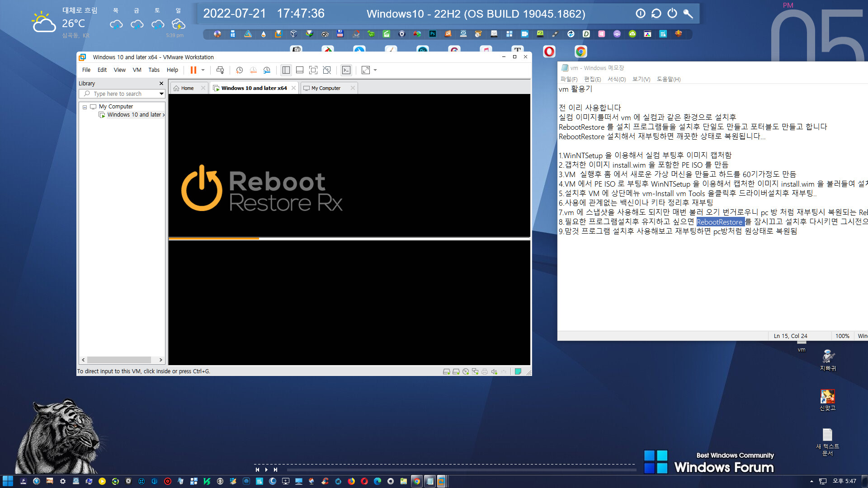
Task: Toggle the thumbnail bar view
Action: pyautogui.click(x=300, y=70)
